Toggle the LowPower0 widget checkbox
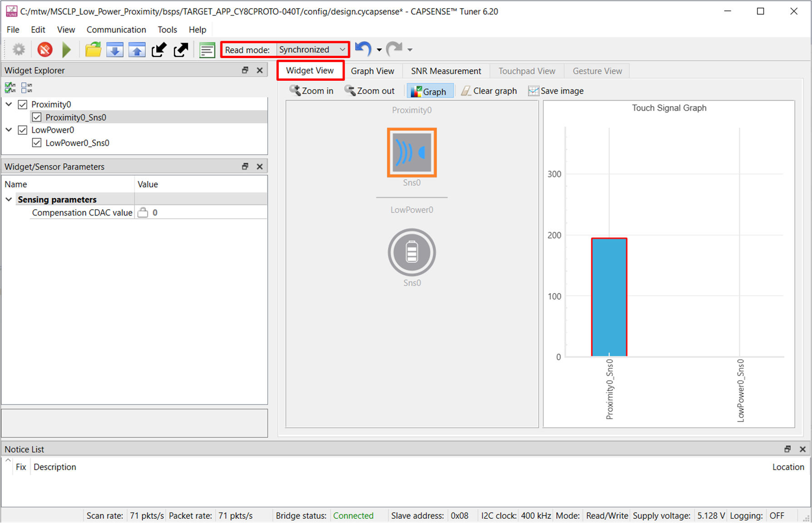Viewport: 812px width, 523px height. pos(23,130)
